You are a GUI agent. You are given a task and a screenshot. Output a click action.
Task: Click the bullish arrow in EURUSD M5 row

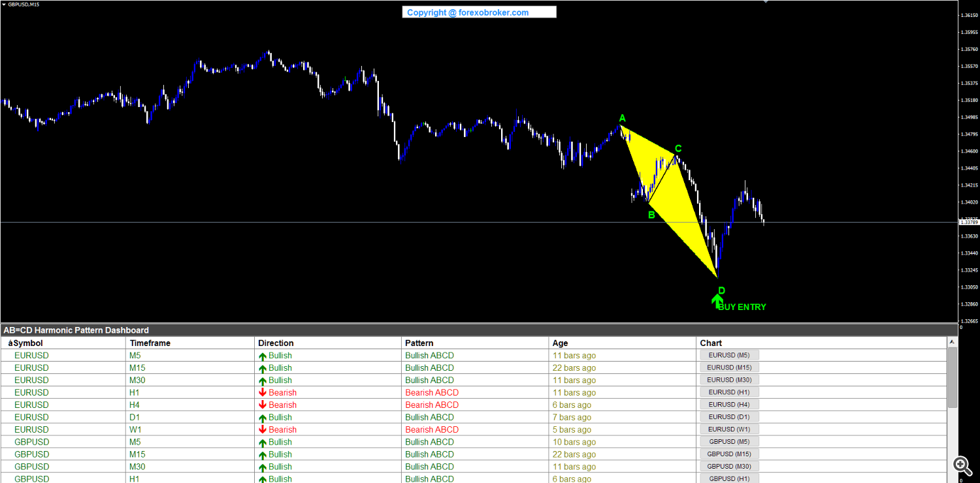(x=263, y=356)
